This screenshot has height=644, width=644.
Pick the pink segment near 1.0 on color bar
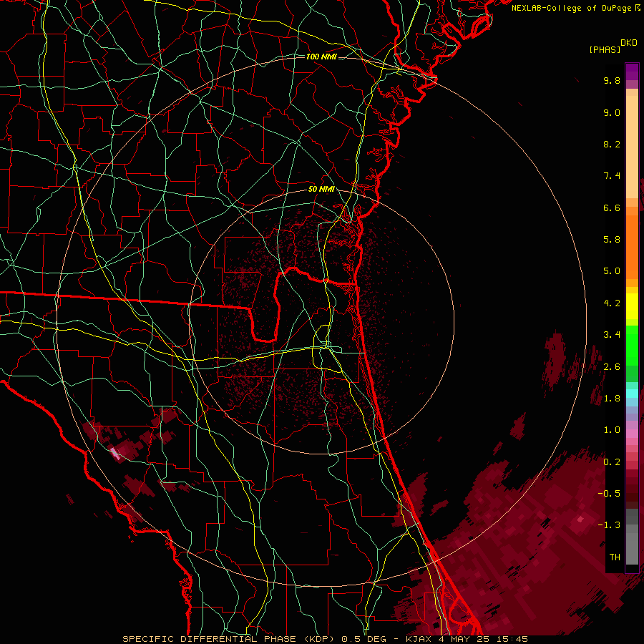[x=632, y=434]
